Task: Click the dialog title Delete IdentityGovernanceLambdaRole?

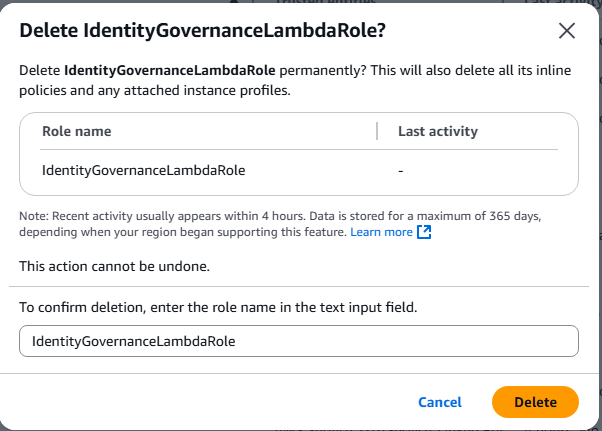Action: tap(202, 30)
